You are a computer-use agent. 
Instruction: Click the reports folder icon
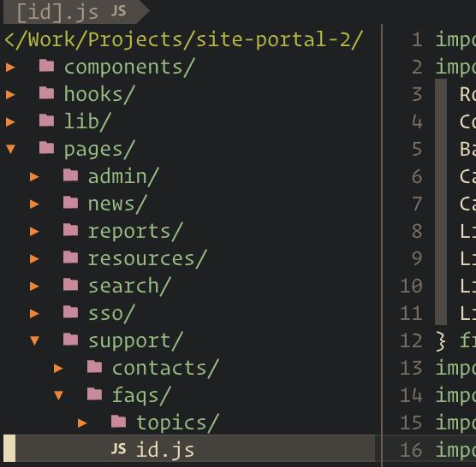point(71,230)
